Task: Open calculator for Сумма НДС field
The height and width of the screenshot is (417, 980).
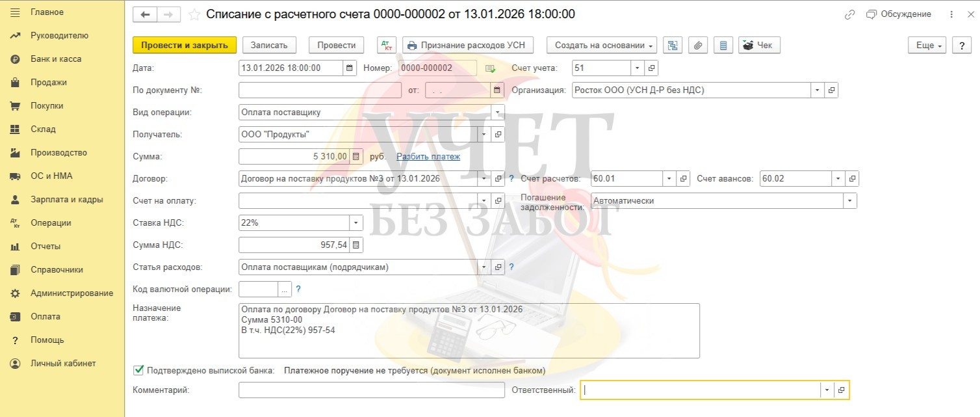Action: 356,245
